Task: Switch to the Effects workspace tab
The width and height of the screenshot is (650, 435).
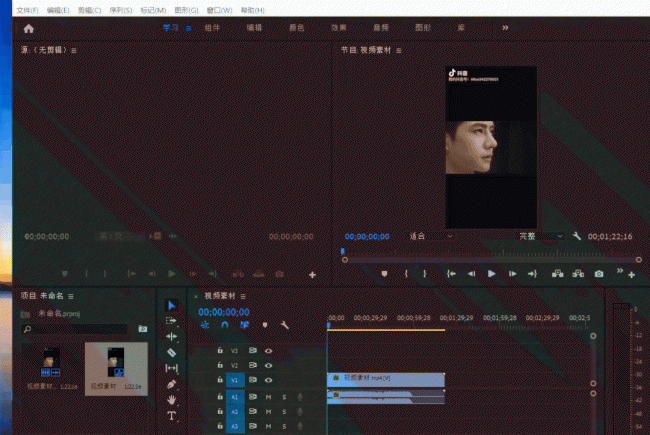Action: pyautogui.click(x=338, y=28)
